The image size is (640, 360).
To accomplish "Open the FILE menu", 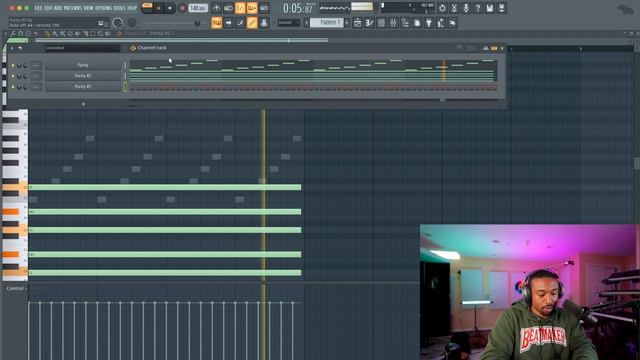I will (38, 8).
